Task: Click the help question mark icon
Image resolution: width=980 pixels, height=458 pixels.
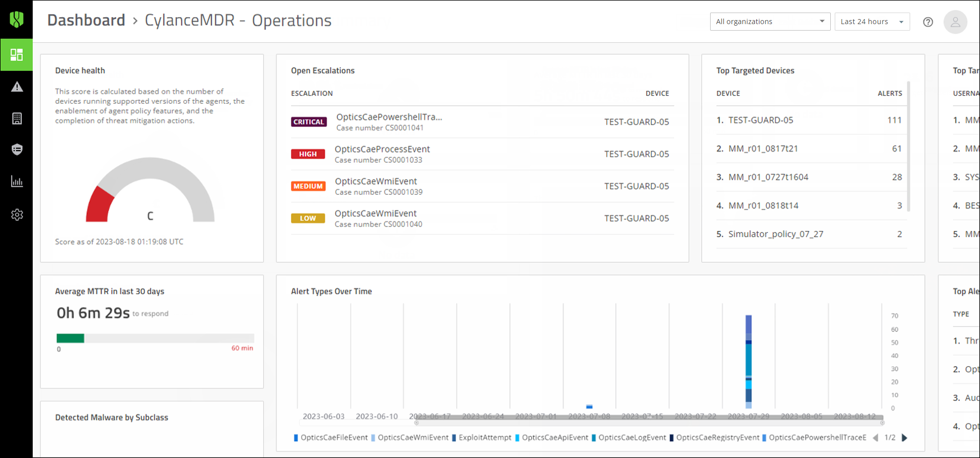Action: (x=928, y=22)
